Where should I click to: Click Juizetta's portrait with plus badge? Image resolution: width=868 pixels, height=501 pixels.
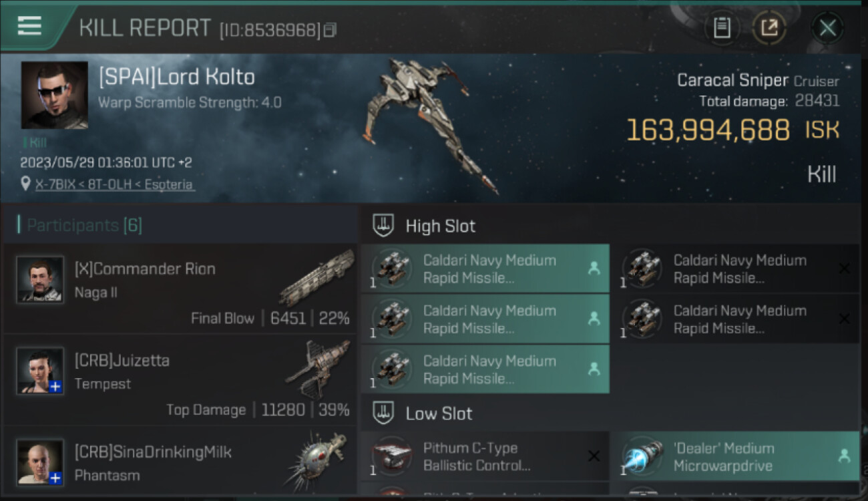point(40,371)
